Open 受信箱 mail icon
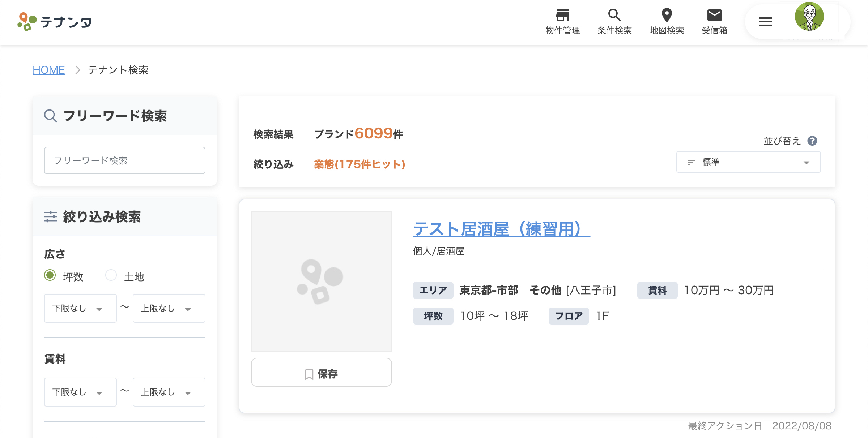The height and width of the screenshot is (438, 868). (x=714, y=16)
